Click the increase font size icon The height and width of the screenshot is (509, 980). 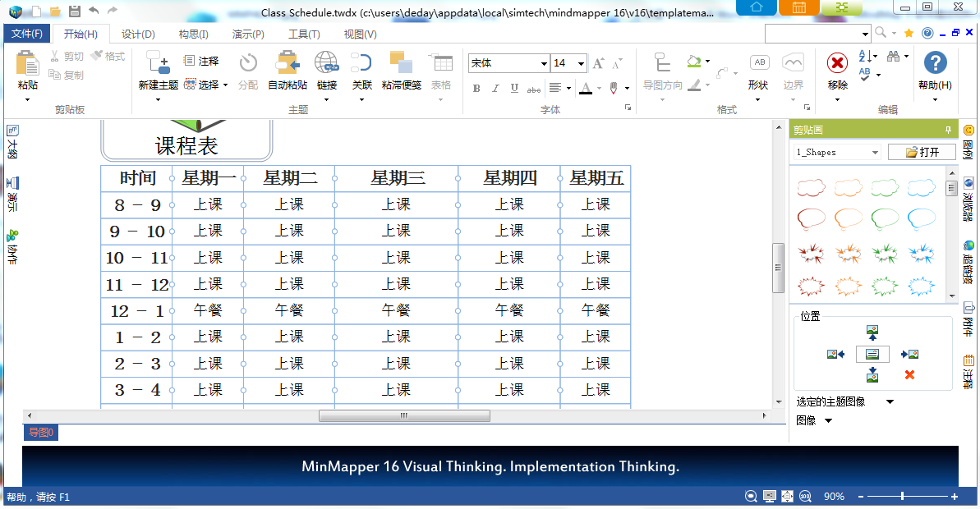[597, 63]
